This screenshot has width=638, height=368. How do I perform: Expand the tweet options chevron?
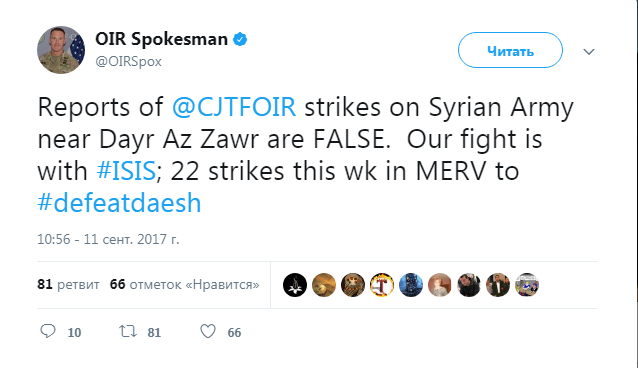589,52
